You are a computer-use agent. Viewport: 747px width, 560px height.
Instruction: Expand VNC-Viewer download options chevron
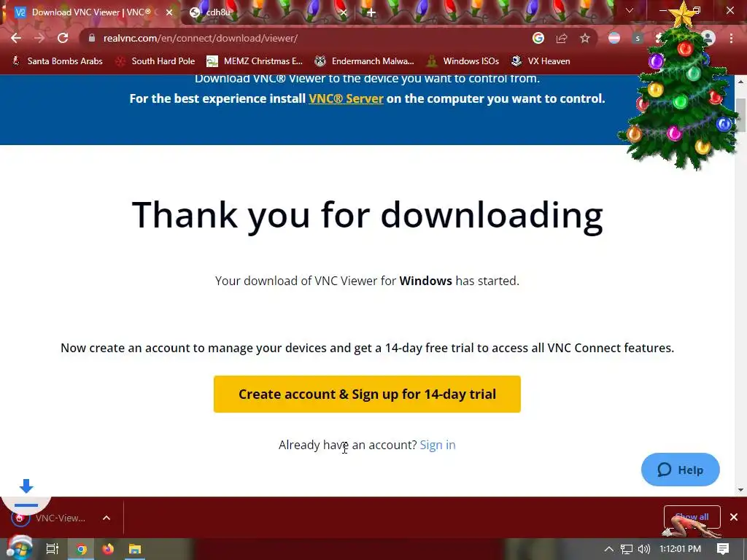107,518
